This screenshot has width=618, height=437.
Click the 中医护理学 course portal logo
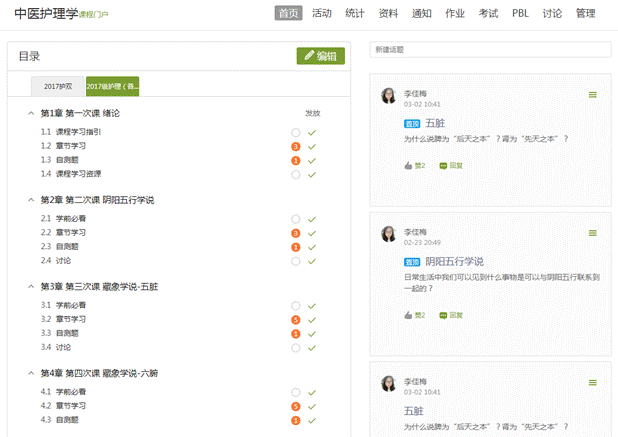click(61, 14)
